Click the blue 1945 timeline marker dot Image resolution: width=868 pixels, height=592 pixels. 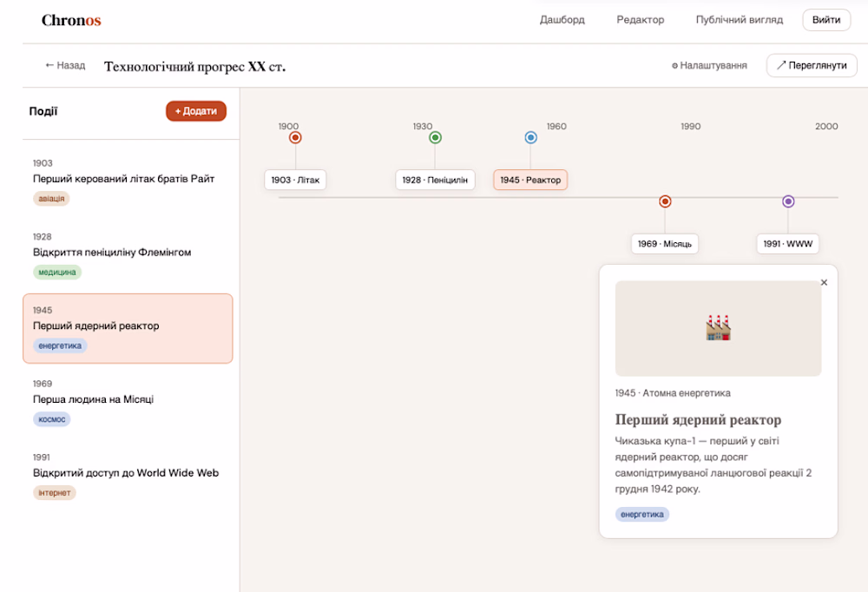click(530, 137)
